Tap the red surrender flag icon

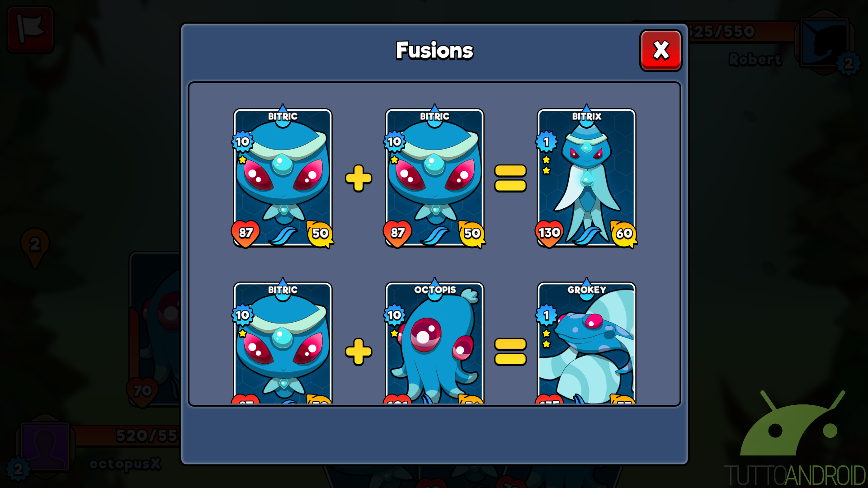pyautogui.click(x=30, y=29)
